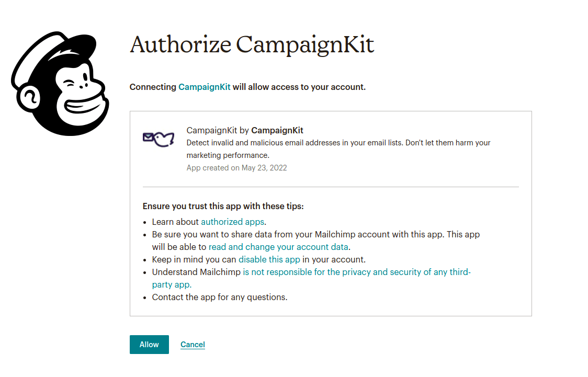The height and width of the screenshot is (377, 588).
Task: Click the App created on May 23, 2022 text
Action: [x=236, y=168]
